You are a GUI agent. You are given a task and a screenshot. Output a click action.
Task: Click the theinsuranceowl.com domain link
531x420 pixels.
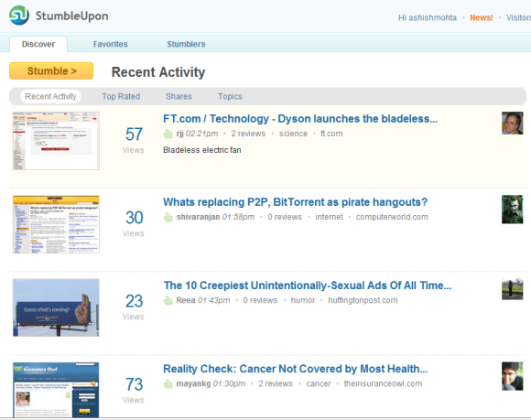pyautogui.click(x=383, y=383)
